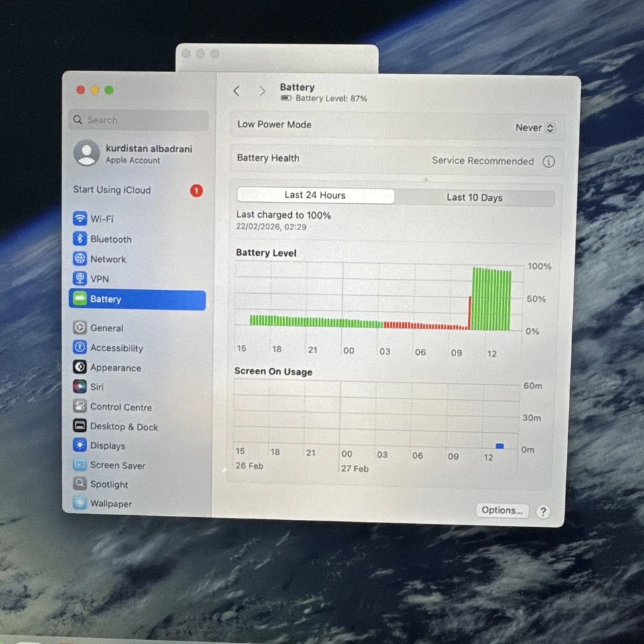Open the Screen Saver icon
The width and height of the screenshot is (644, 644).
pyautogui.click(x=80, y=464)
